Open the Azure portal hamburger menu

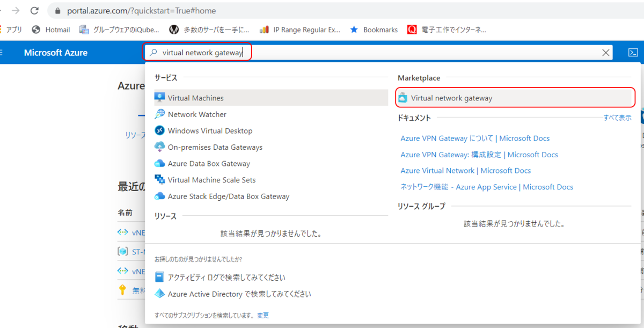click(2, 53)
